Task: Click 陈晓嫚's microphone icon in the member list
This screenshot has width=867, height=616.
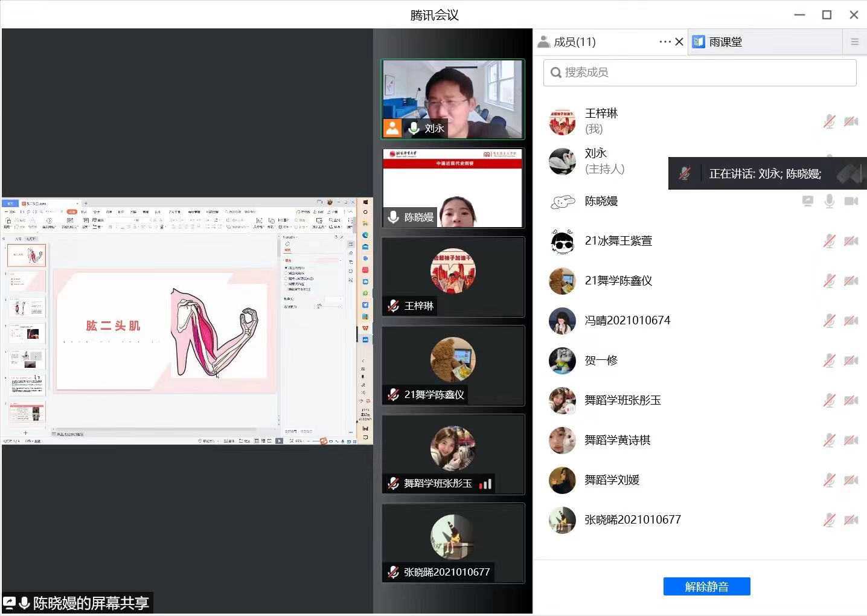Action: point(829,201)
